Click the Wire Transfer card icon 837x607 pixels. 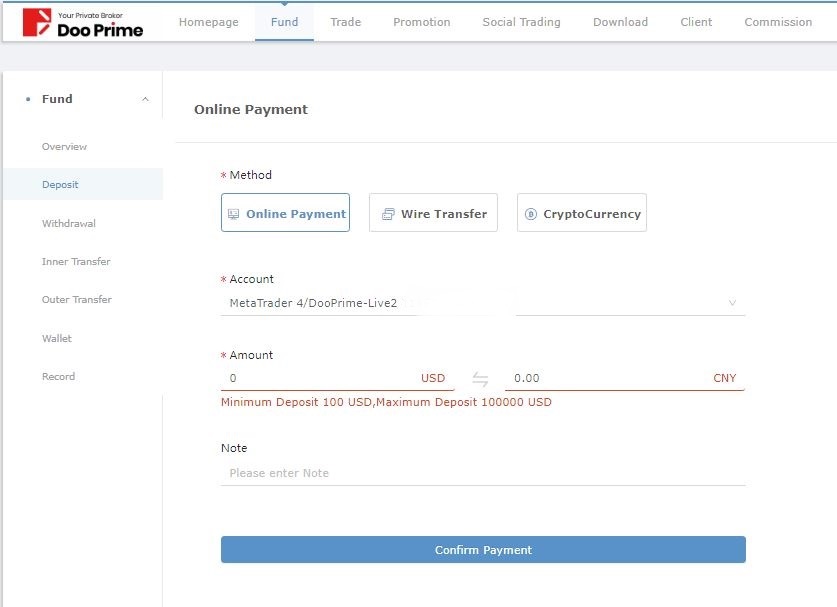(x=388, y=214)
